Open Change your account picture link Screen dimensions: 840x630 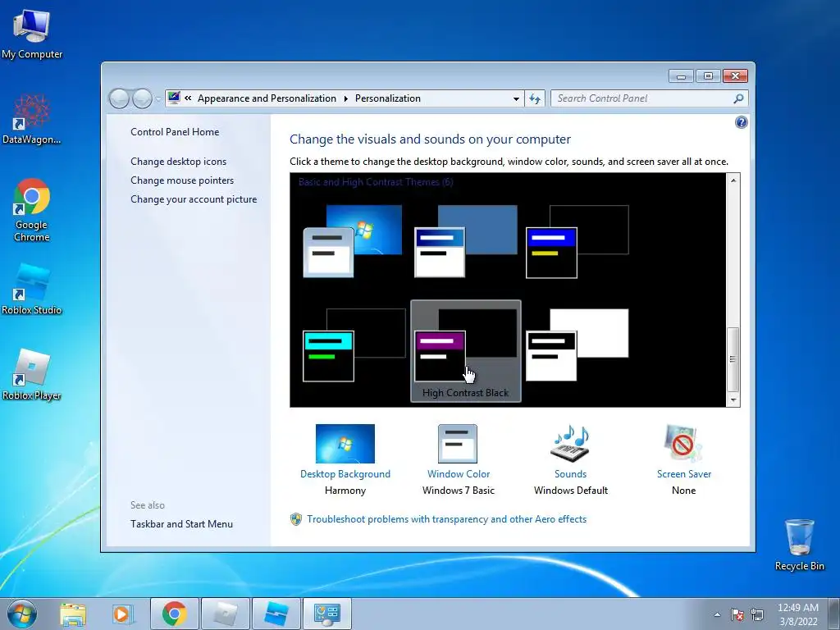click(194, 199)
